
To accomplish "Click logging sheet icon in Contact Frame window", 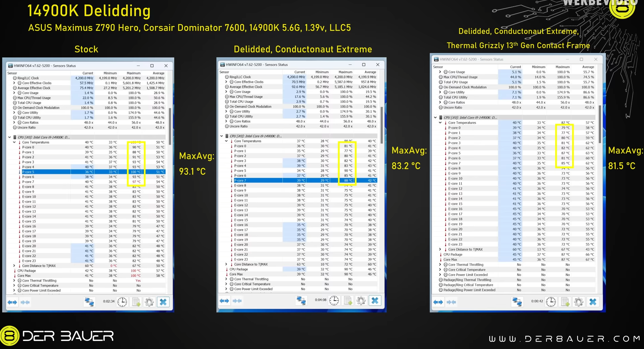I will click(x=565, y=302).
